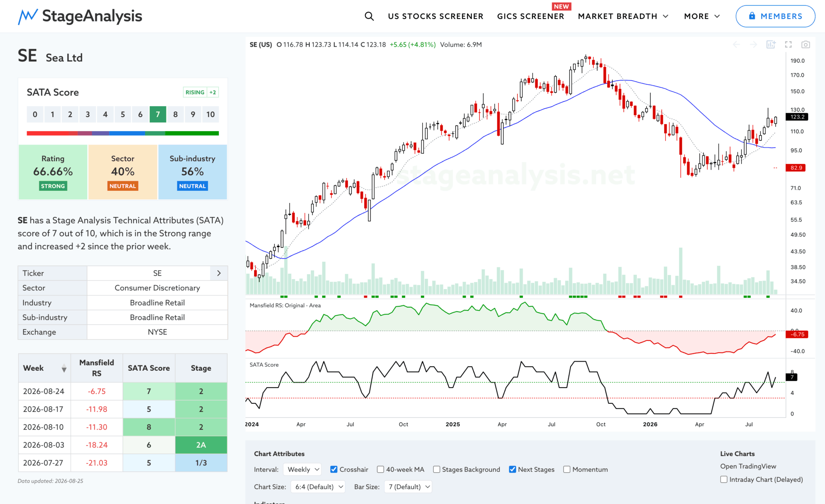Click the -6.75 Mansfield RS axis label
The width and height of the screenshot is (825, 504).
[797, 335]
